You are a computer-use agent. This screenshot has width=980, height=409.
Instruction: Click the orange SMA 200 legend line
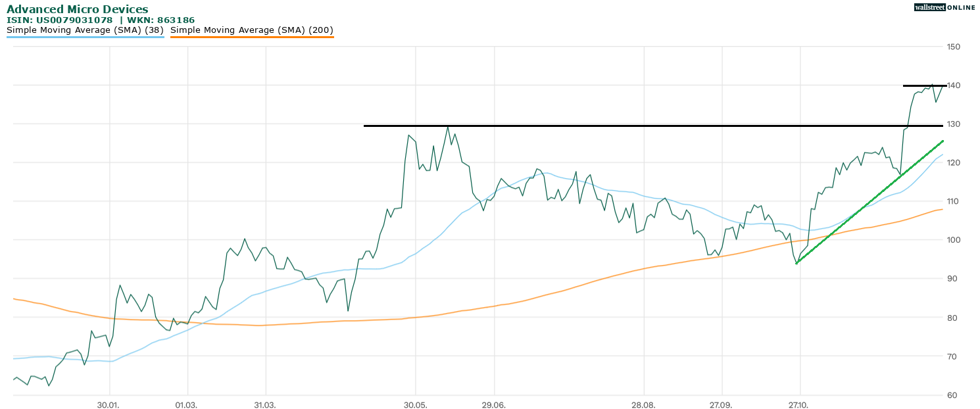pos(252,37)
